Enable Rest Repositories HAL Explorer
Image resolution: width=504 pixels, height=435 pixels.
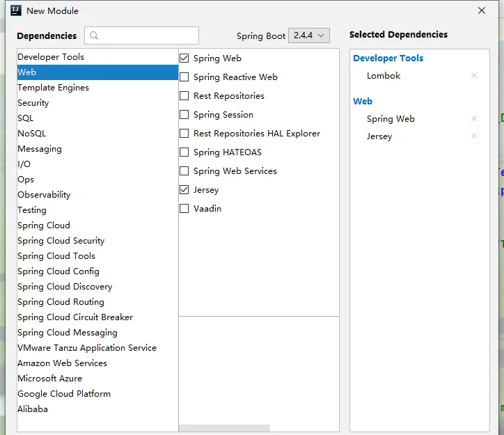click(x=184, y=134)
